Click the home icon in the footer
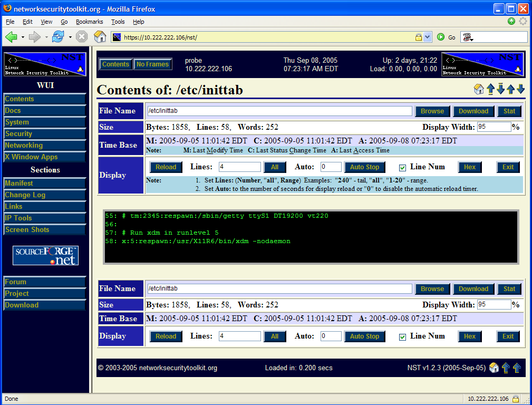 [x=494, y=368]
